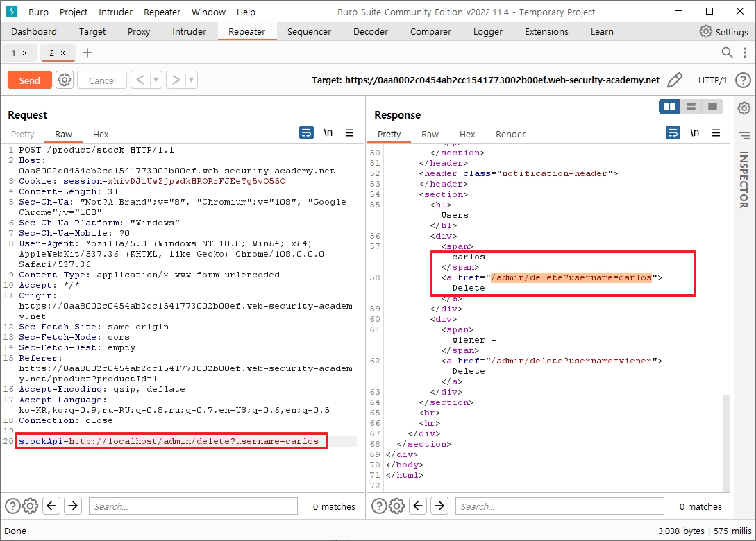Toggle non-printable chars \n in Response panel
This screenshot has width=756, height=541.
694,132
